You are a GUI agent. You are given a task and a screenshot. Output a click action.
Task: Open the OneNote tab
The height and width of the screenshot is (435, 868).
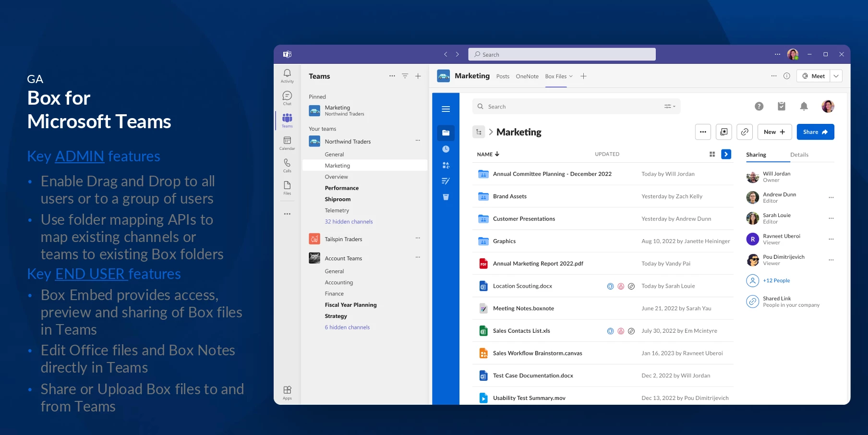527,76
